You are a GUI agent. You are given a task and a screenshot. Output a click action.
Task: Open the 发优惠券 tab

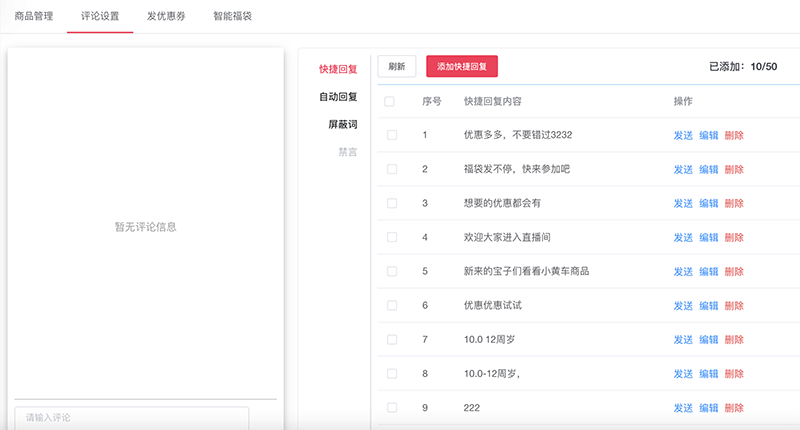[166, 16]
